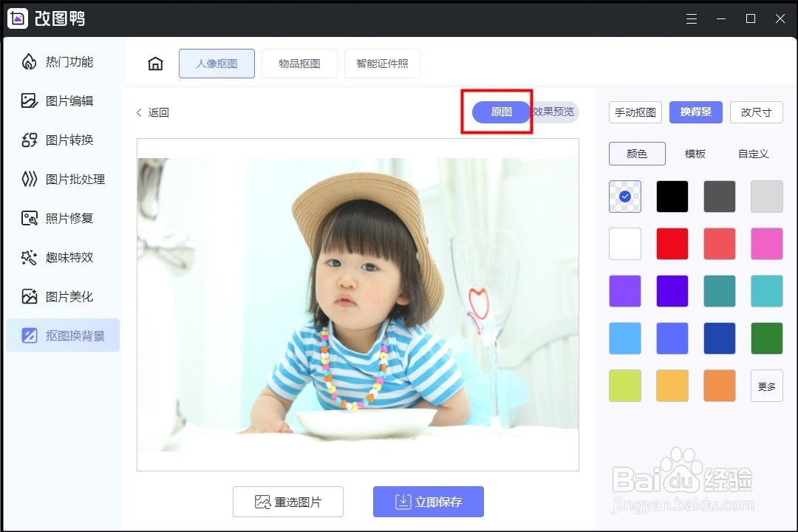
Task: Open the 照片修复 feature
Action: pos(63,218)
